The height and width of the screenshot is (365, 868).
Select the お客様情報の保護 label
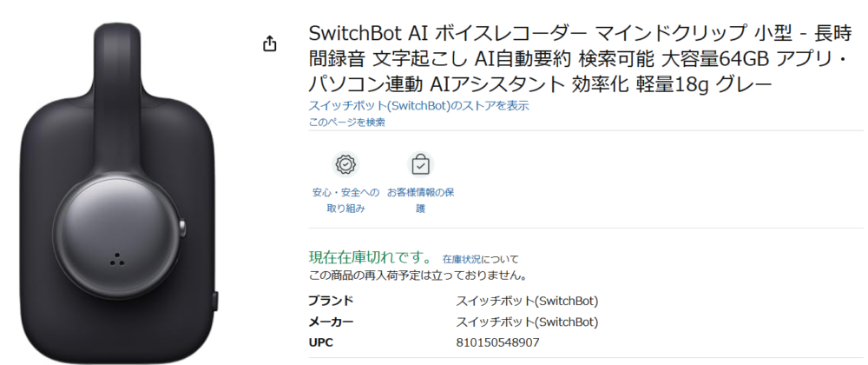(420, 199)
